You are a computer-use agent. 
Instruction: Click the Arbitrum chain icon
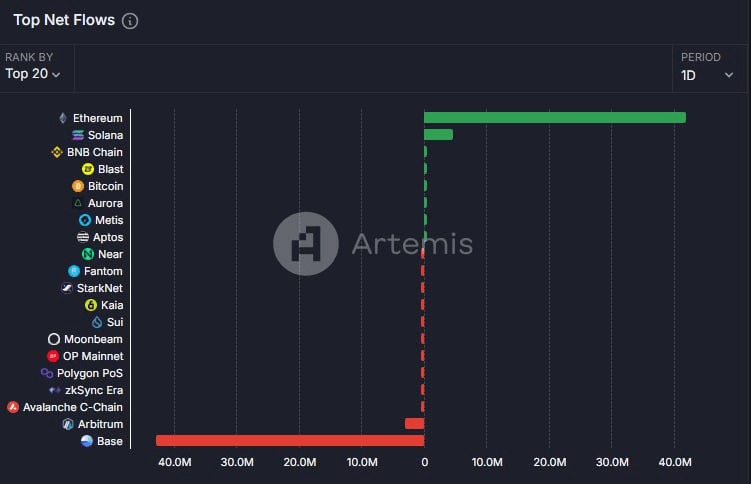(x=68, y=424)
